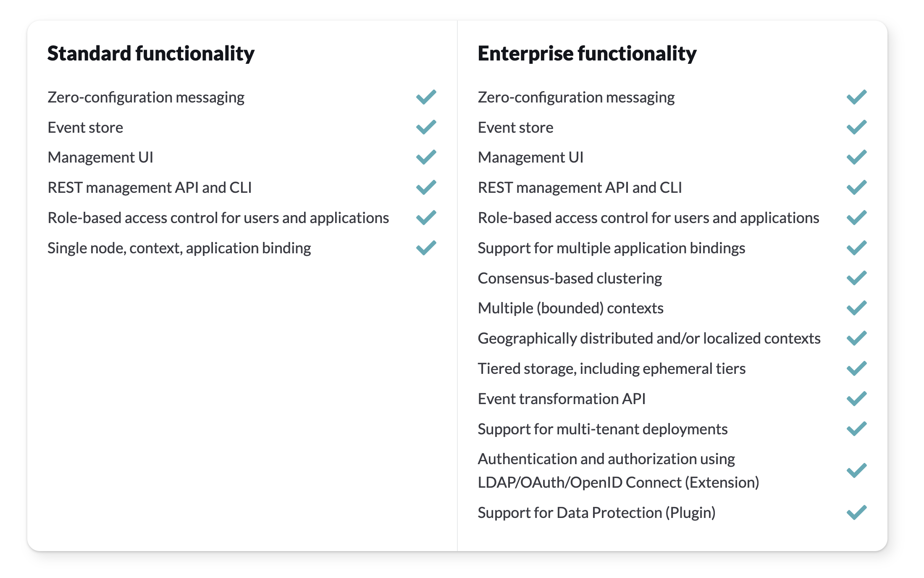The width and height of the screenshot is (924, 578).
Task: Click Standard column's Management UI text
Action: pyautogui.click(x=100, y=158)
